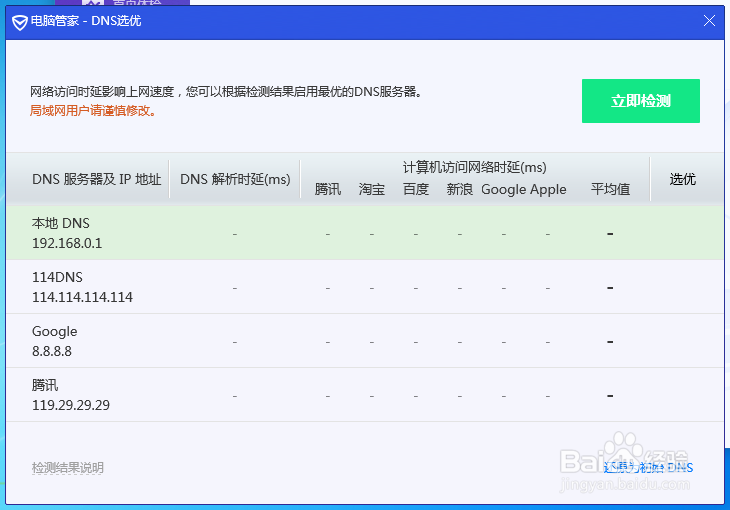Click the 百度 latency column header

click(x=416, y=190)
